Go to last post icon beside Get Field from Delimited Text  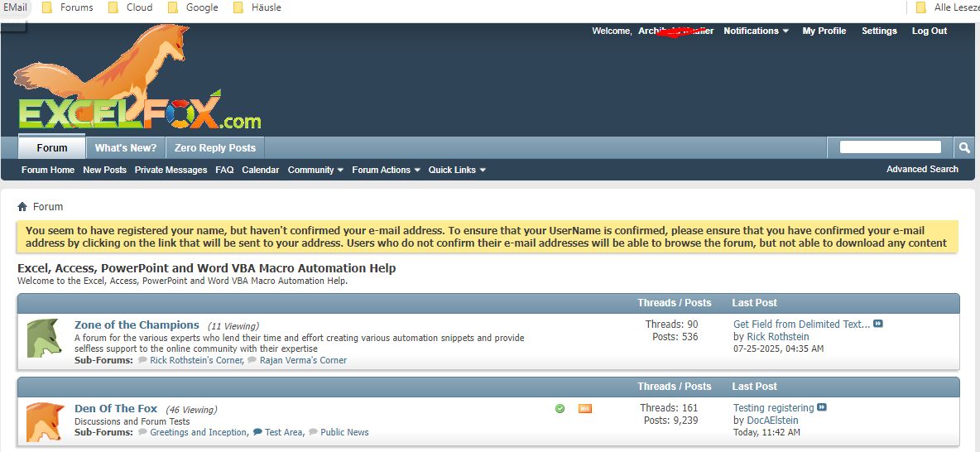click(x=878, y=324)
